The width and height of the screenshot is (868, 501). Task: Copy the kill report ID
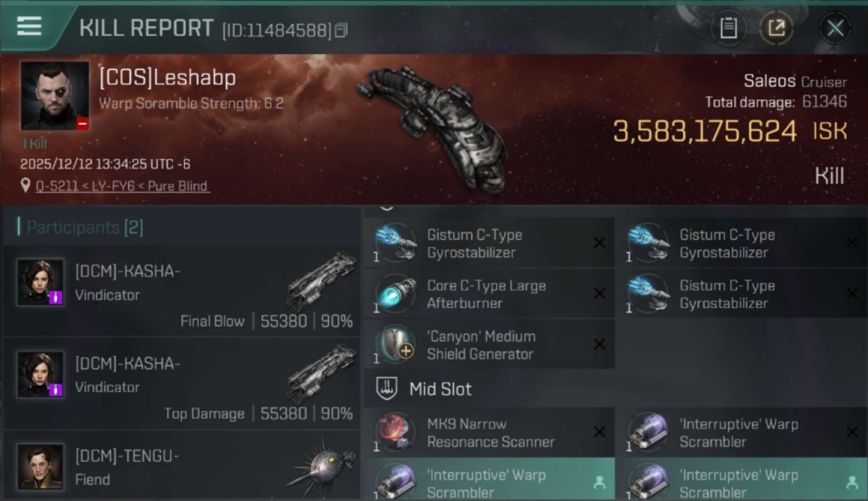point(341,31)
